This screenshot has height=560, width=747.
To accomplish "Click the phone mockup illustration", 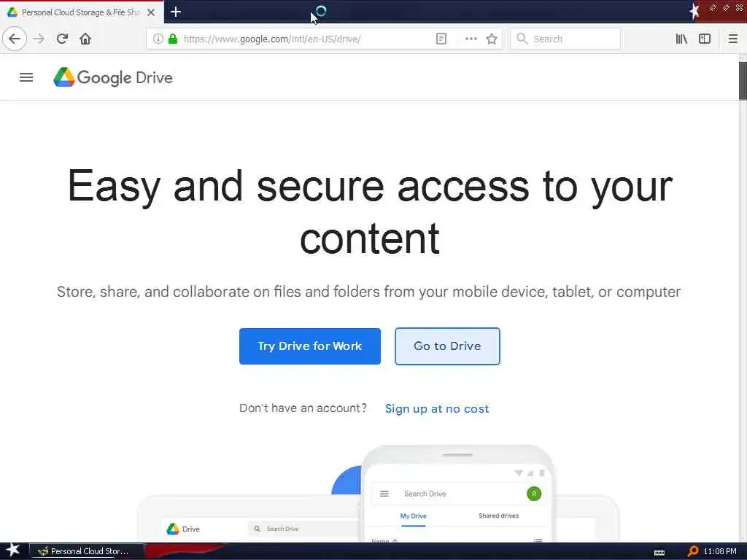I will point(457,494).
